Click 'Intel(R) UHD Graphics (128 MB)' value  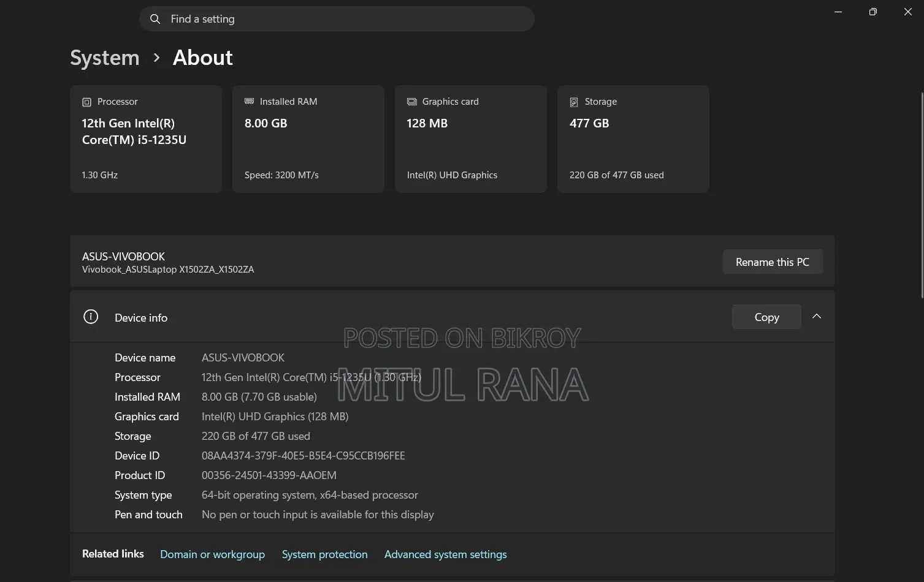coord(275,417)
